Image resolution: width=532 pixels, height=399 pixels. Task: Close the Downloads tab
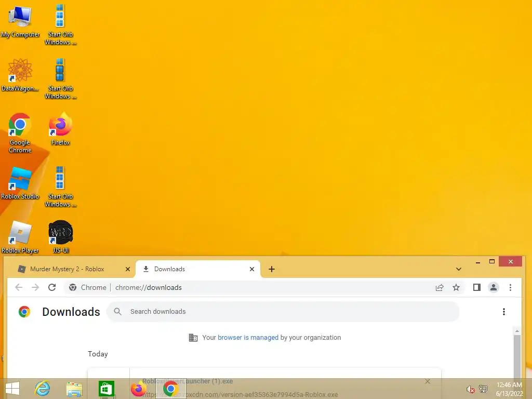point(252,269)
